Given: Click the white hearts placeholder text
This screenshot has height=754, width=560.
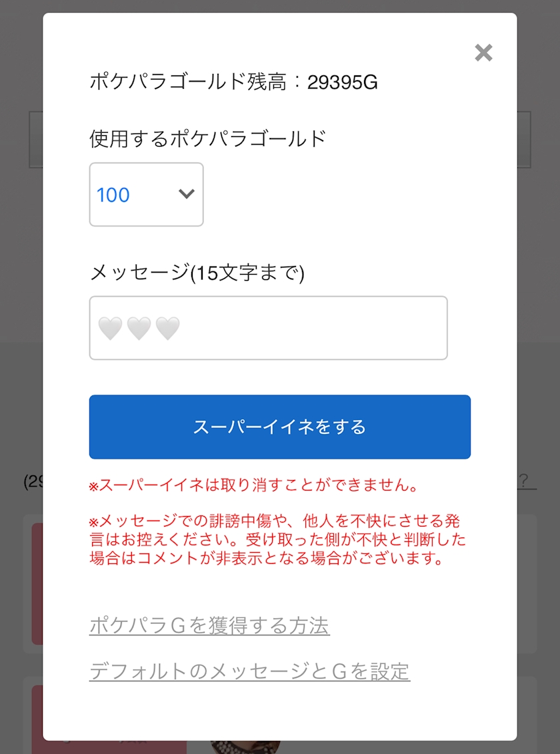Looking at the screenshot, I should [x=139, y=328].
